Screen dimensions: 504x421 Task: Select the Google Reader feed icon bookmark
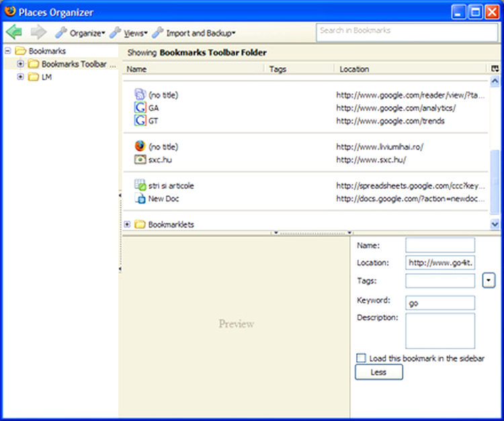[x=140, y=95]
